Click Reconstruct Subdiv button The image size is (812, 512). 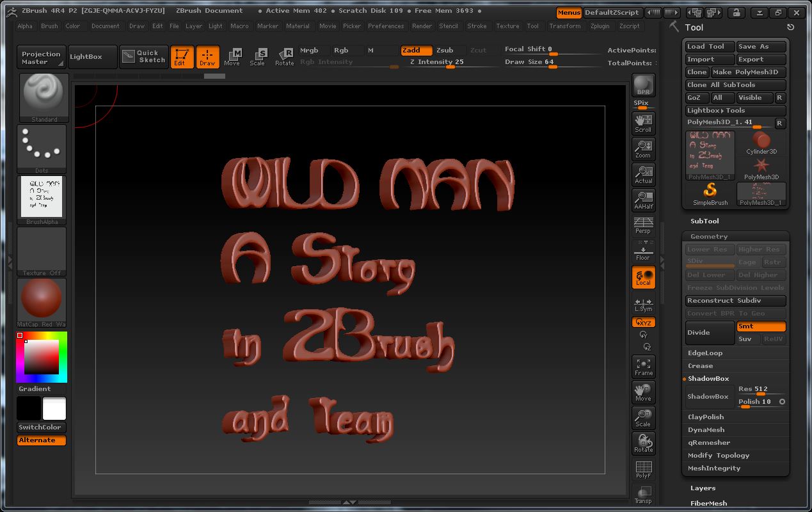736,301
